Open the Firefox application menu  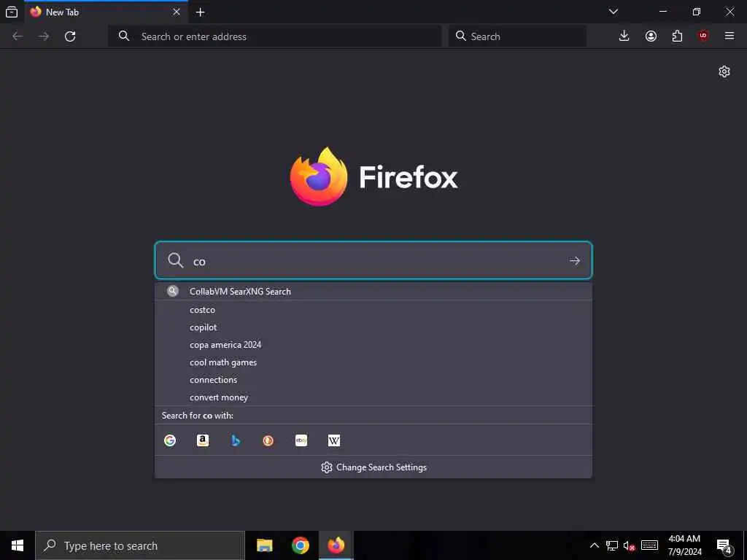(729, 36)
